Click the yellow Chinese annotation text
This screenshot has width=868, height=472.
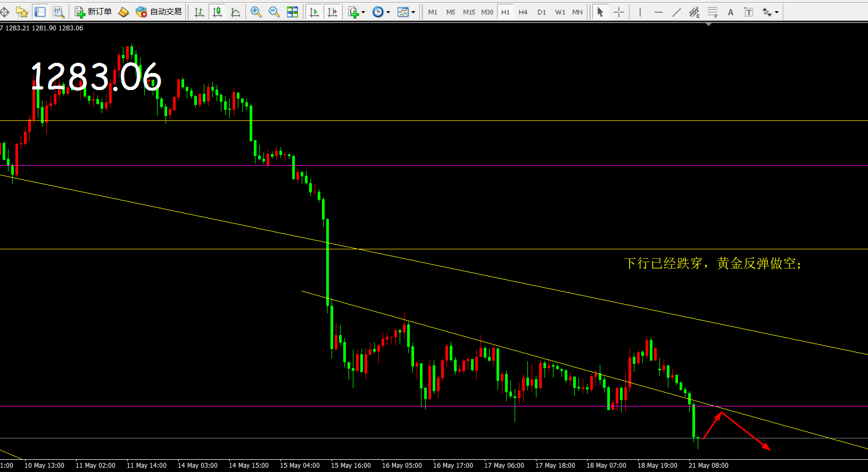point(713,263)
